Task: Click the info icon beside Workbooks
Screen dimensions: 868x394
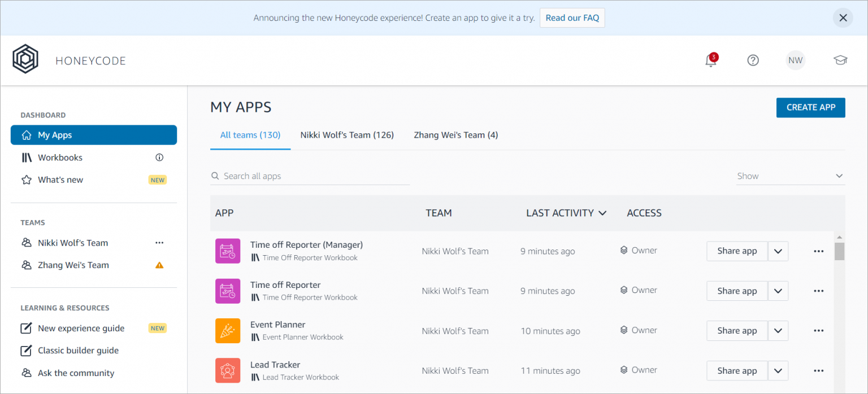Action: pos(159,157)
